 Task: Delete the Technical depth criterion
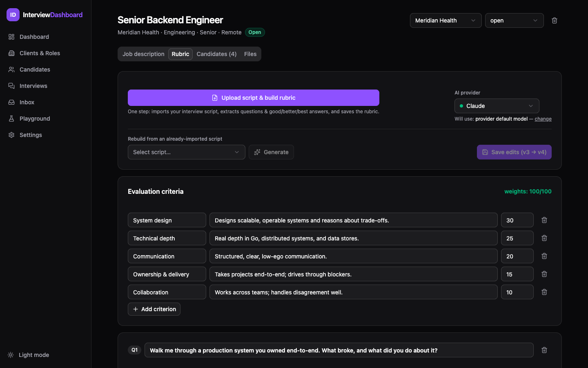click(x=544, y=238)
